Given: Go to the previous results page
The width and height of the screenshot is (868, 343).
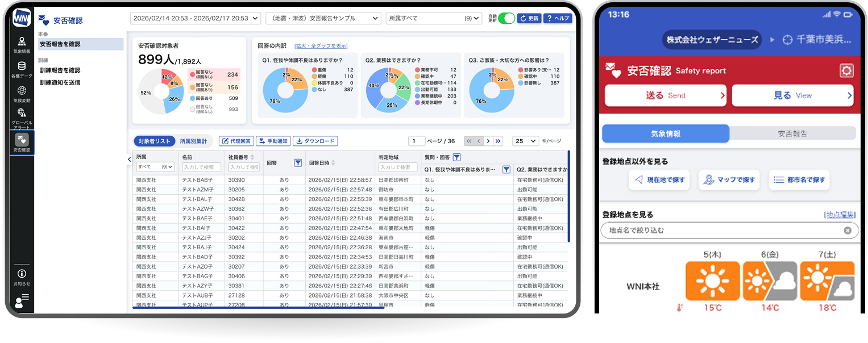Looking at the screenshot, I should [x=479, y=141].
